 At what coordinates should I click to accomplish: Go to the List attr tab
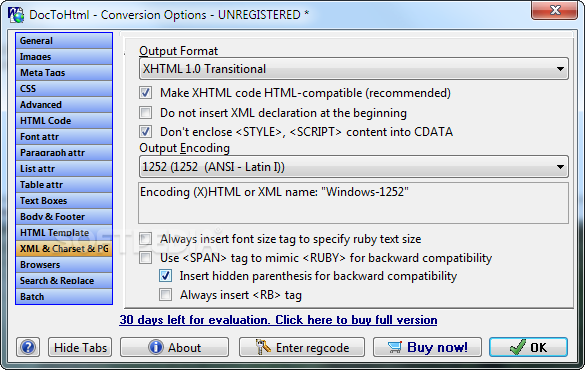[x=64, y=169]
